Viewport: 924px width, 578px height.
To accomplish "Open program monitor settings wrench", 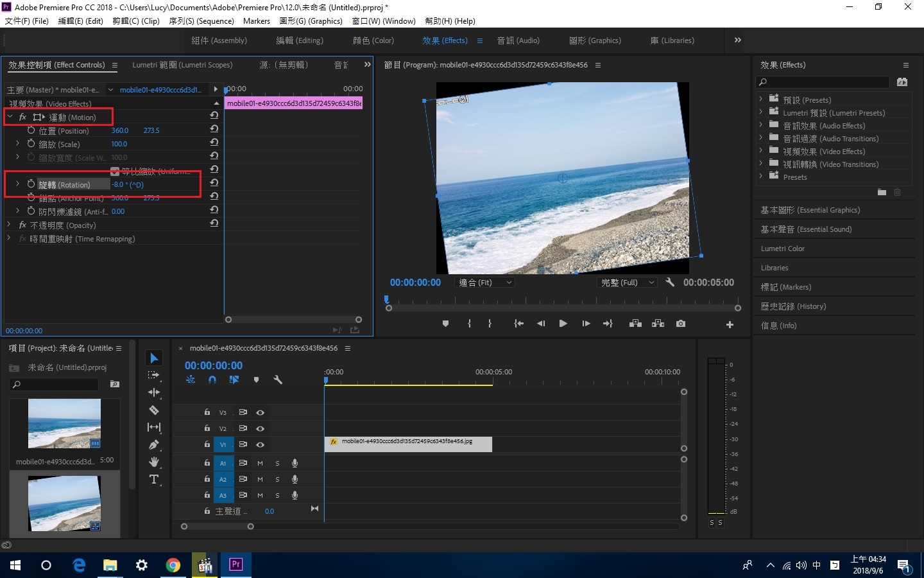I will [670, 282].
